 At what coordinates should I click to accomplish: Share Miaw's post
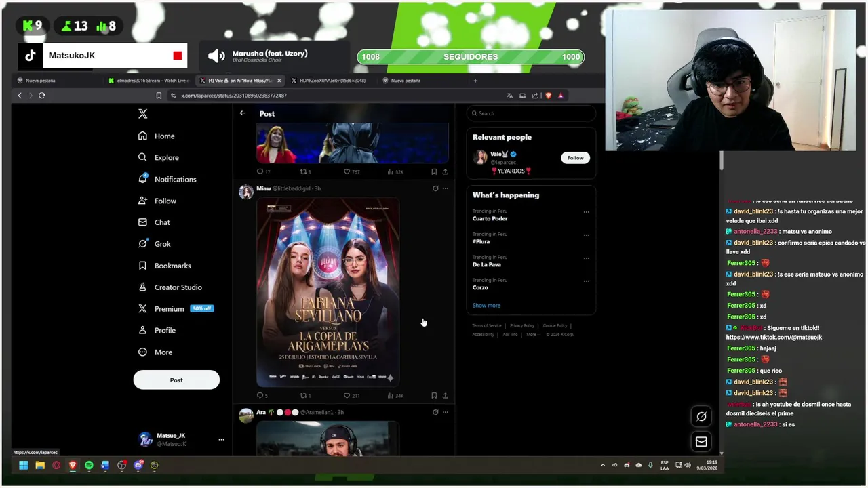445,395
